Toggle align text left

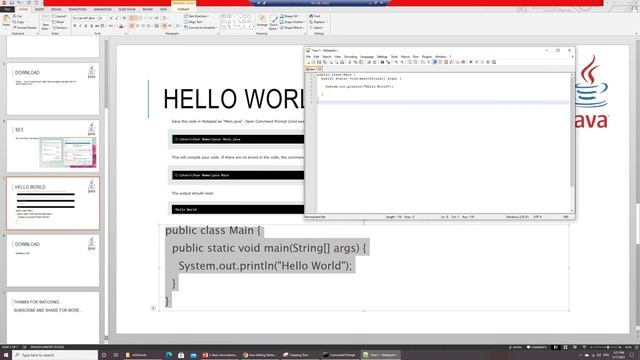(132, 26)
